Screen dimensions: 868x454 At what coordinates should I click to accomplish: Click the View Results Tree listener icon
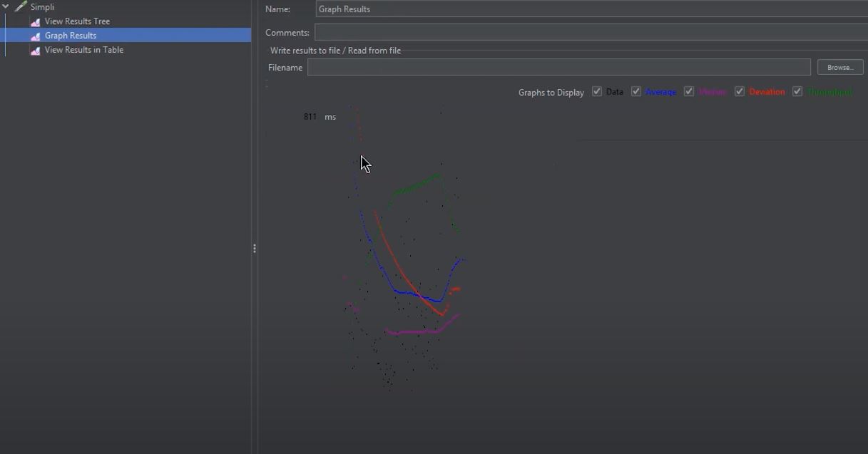coord(35,22)
